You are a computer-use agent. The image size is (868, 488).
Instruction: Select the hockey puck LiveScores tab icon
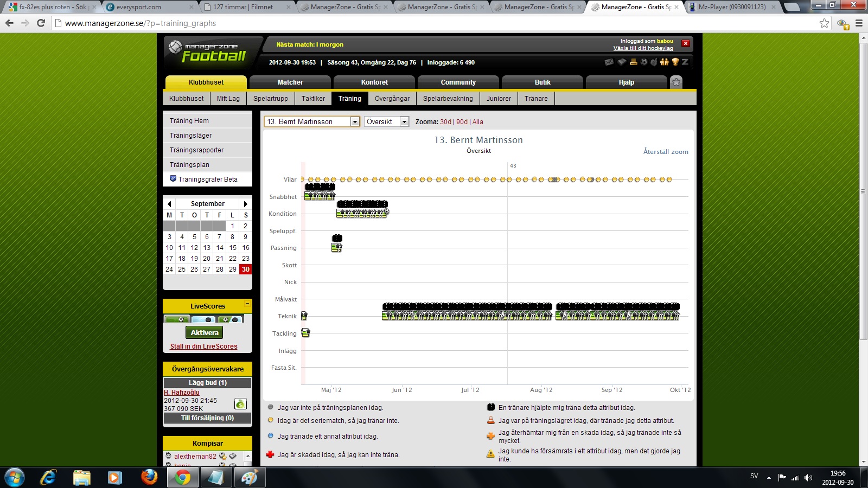point(203,319)
